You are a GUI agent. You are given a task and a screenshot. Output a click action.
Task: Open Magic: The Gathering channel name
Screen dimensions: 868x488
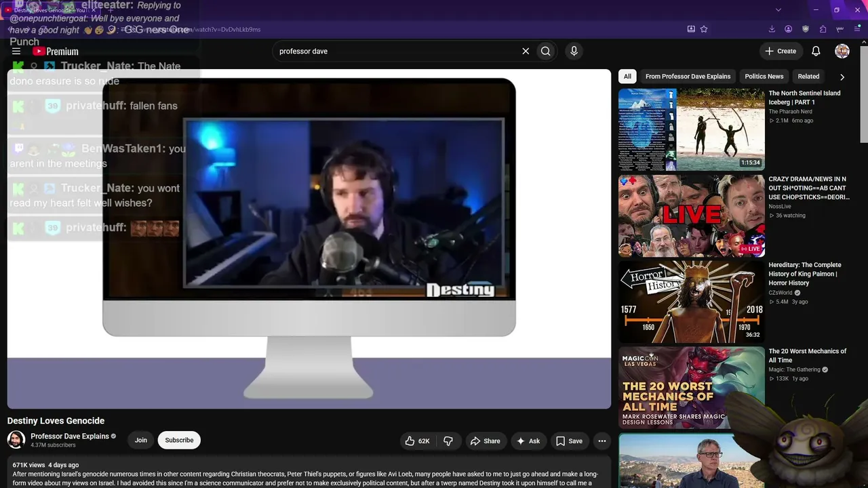795,369
